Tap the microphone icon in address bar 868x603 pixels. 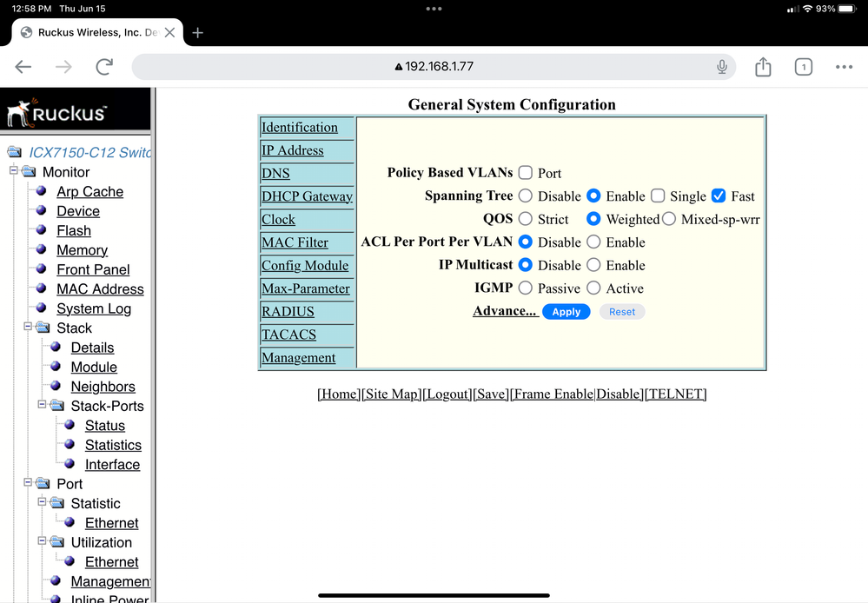pyautogui.click(x=721, y=67)
